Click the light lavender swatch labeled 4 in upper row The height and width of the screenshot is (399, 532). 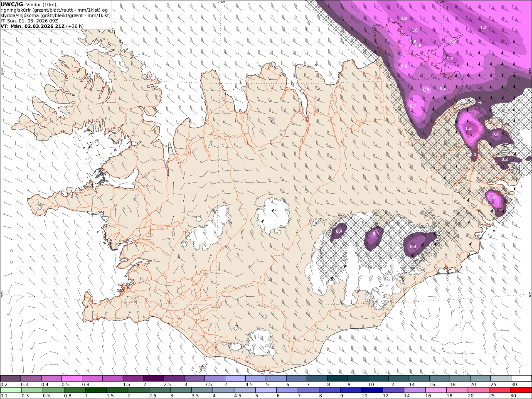coord(235,379)
